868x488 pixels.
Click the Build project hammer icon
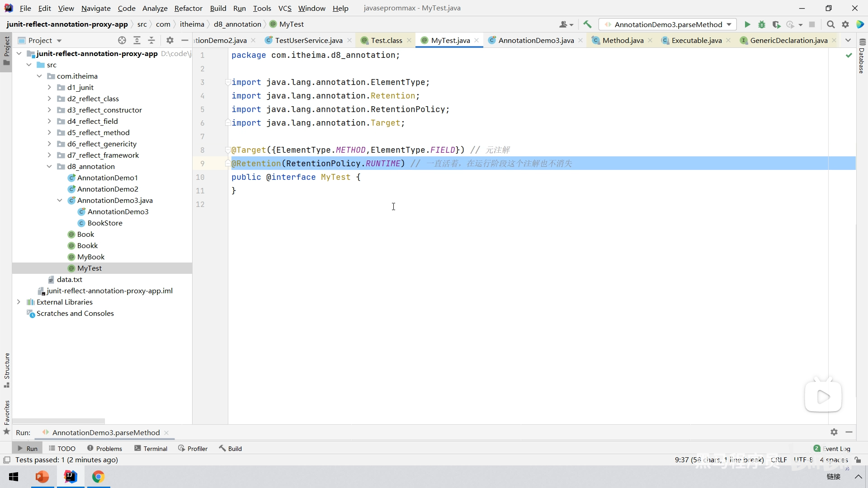[587, 24]
